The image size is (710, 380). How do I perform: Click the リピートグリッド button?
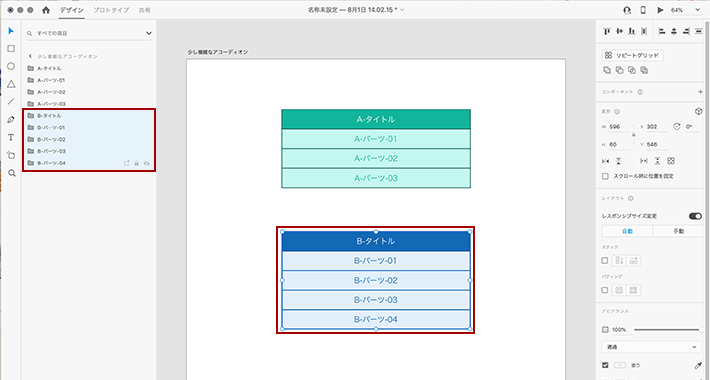[x=632, y=55]
